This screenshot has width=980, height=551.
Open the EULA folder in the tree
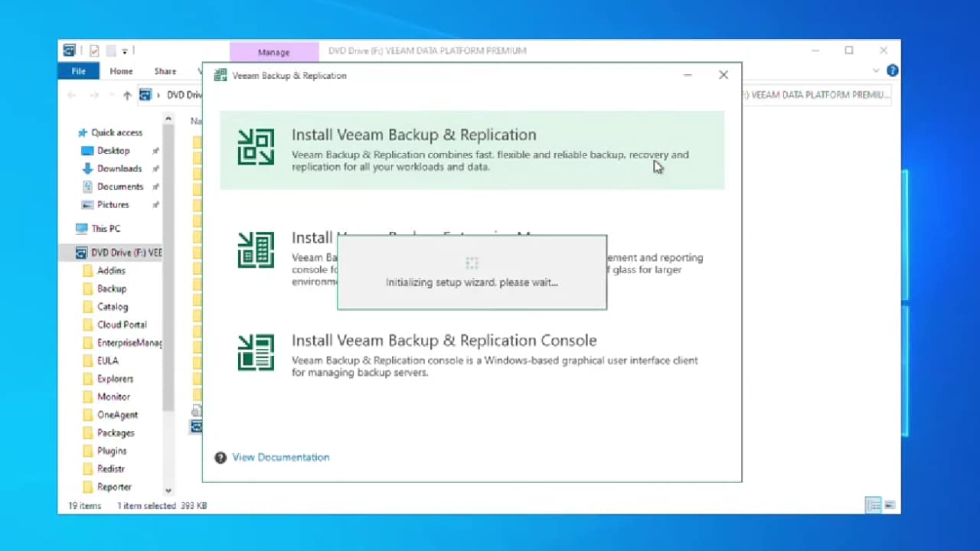[107, 360]
